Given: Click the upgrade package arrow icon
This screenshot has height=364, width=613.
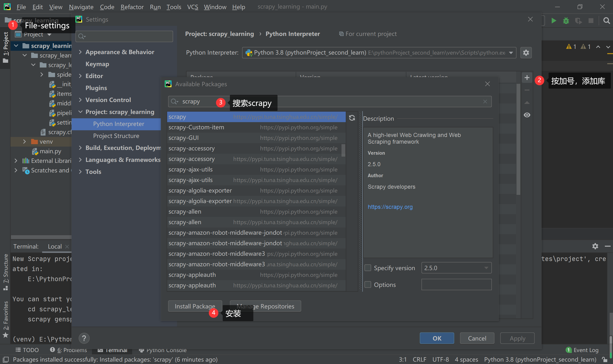Looking at the screenshot, I should tap(527, 103).
